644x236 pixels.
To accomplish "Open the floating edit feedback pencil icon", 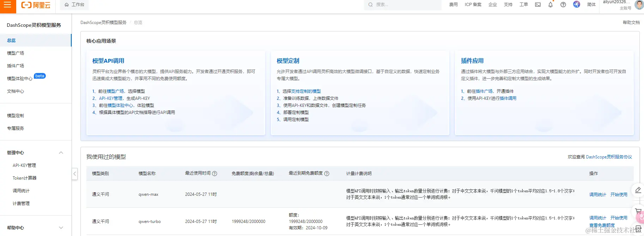I will click(638, 190).
